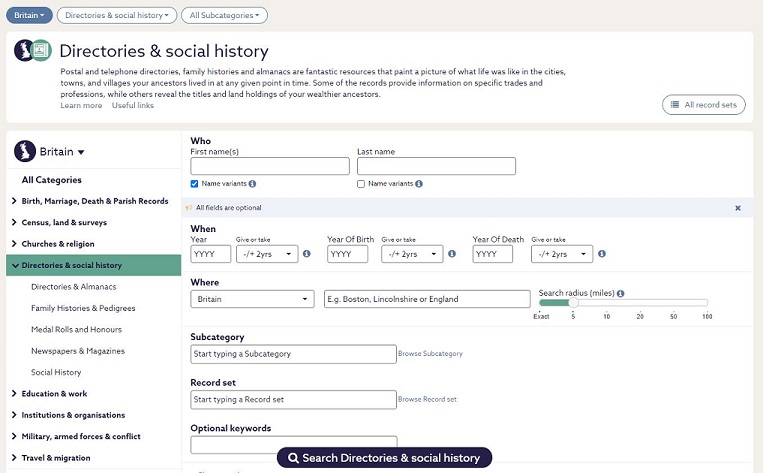Click the Year Of Death YYYY field
Image resolution: width=763 pixels, height=473 pixels.
click(492, 254)
